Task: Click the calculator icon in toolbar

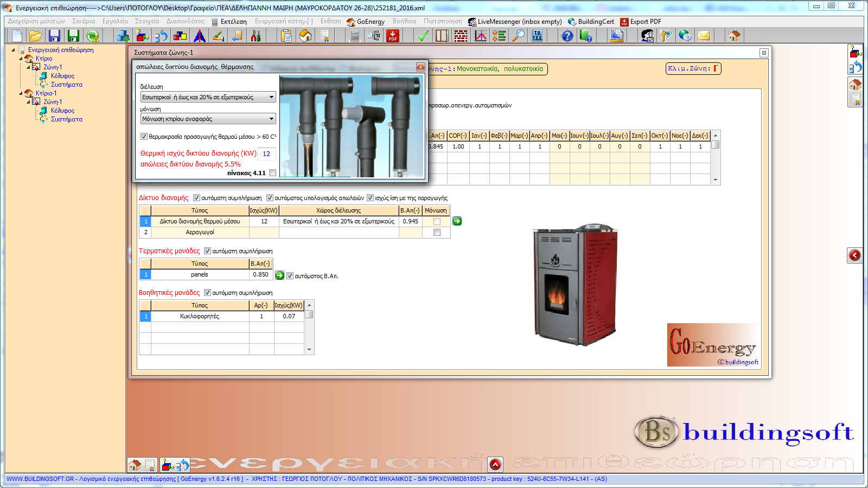Action: click(x=355, y=36)
